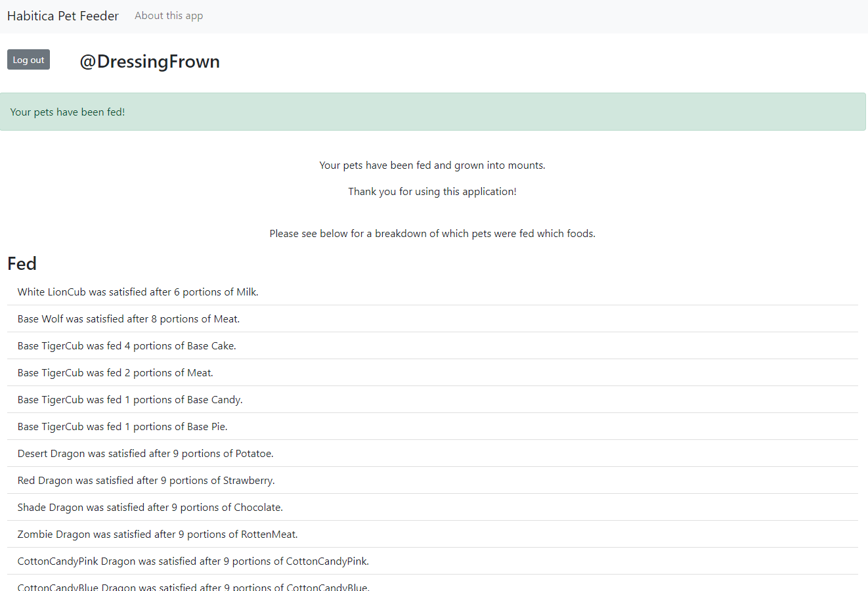This screenshot has height=591, width=868.
Task: Click the 'Your pets have been fed!' alert
Action: click(x=433, y=112)
